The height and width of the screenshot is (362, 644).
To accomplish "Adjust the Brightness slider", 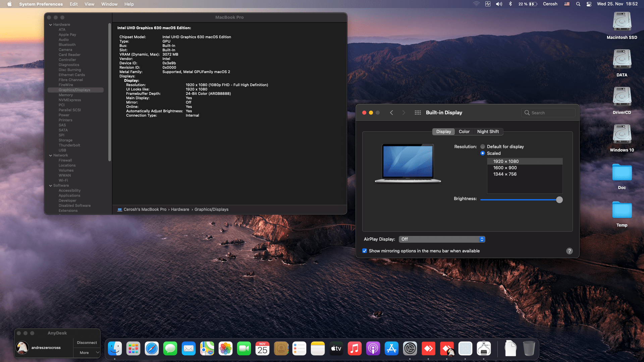I will pyautogui.click(x=559, y=199).
